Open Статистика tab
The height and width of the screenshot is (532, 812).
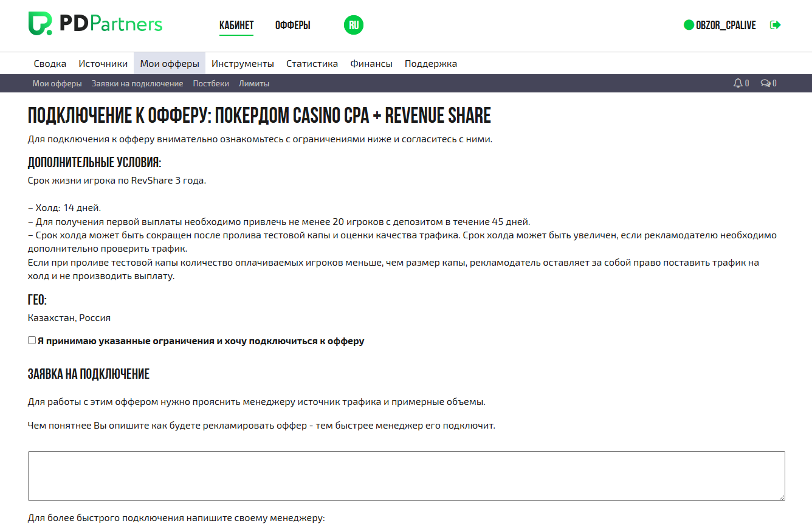coord(312,63)
